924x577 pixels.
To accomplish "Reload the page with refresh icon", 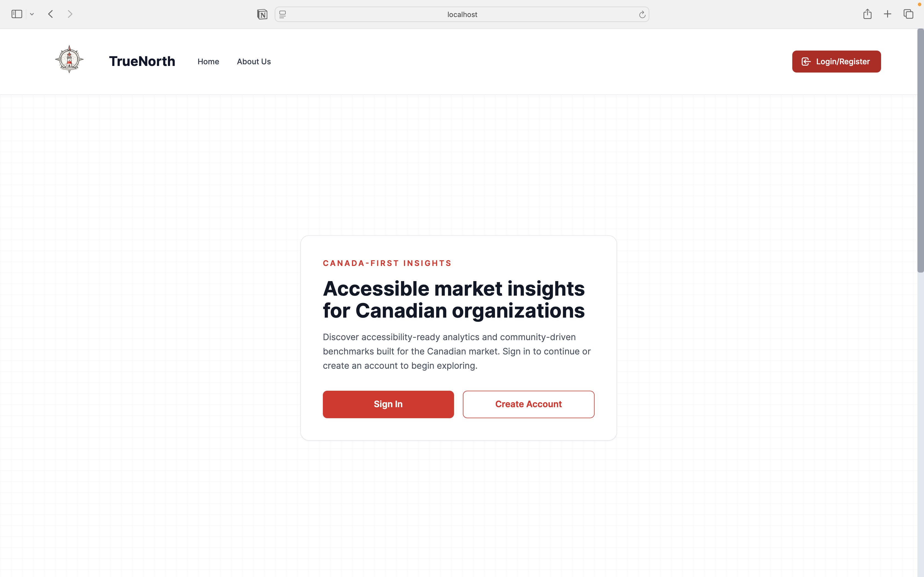I will [x=642, y=15].
